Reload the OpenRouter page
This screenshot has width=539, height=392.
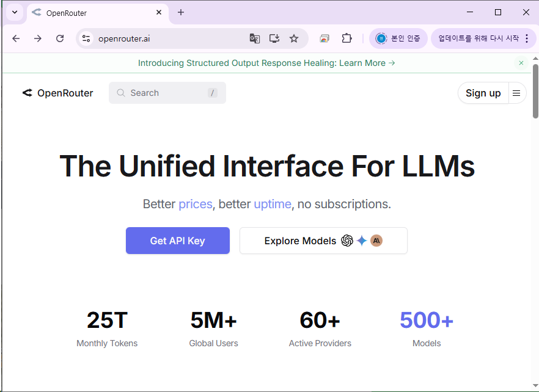point(60,38)
